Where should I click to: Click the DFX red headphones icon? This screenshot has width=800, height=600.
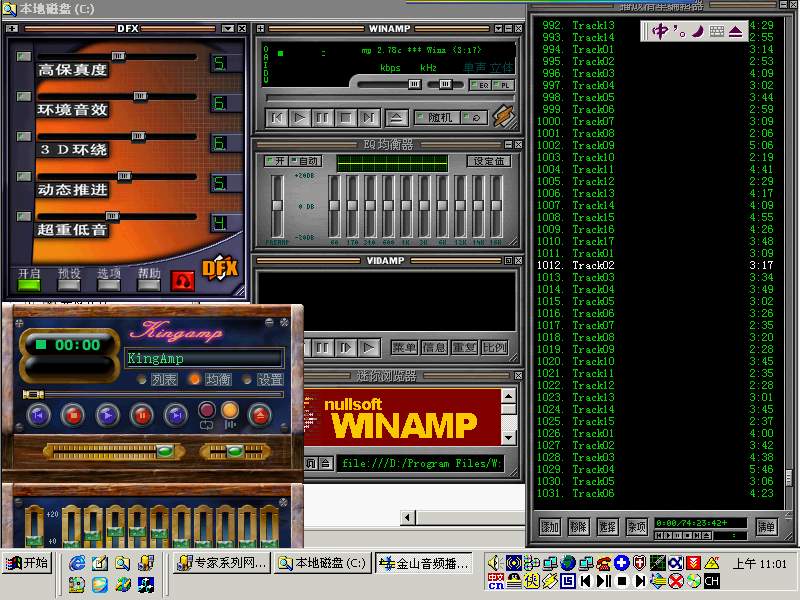point(181,279)
